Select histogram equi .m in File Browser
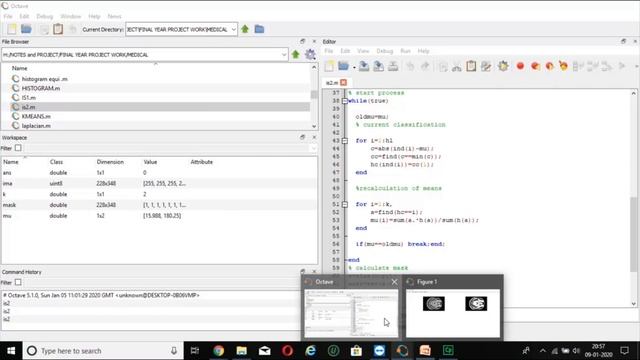Screen dimensions: 640x360 (44, 79)
